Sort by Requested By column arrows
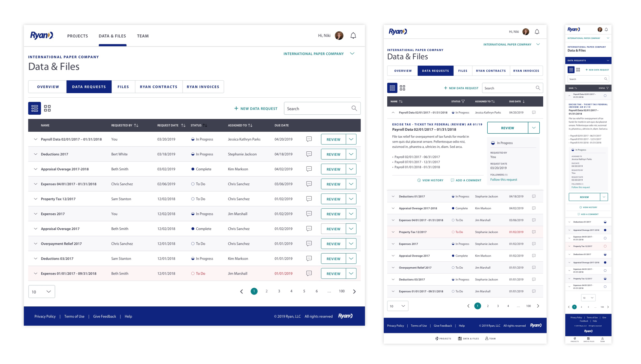The width and height of the screenshot is (641, 364). coord(136,125)
